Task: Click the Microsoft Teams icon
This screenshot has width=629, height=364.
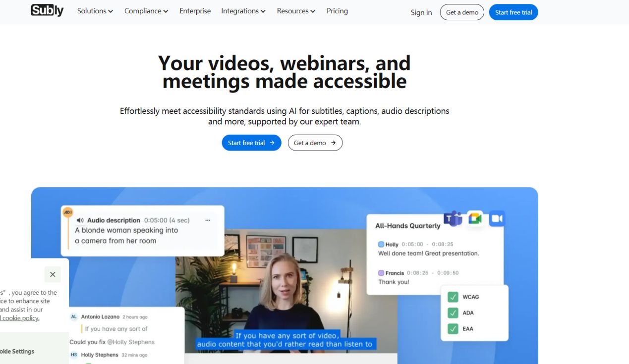Action: pyautogui.click(x=453, y=218)
